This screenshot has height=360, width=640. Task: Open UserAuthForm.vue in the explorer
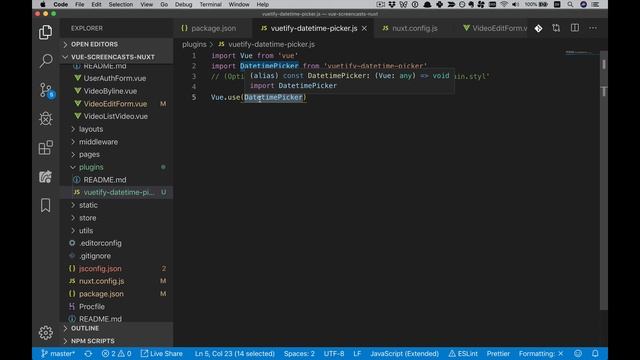(x=116, y=78)
